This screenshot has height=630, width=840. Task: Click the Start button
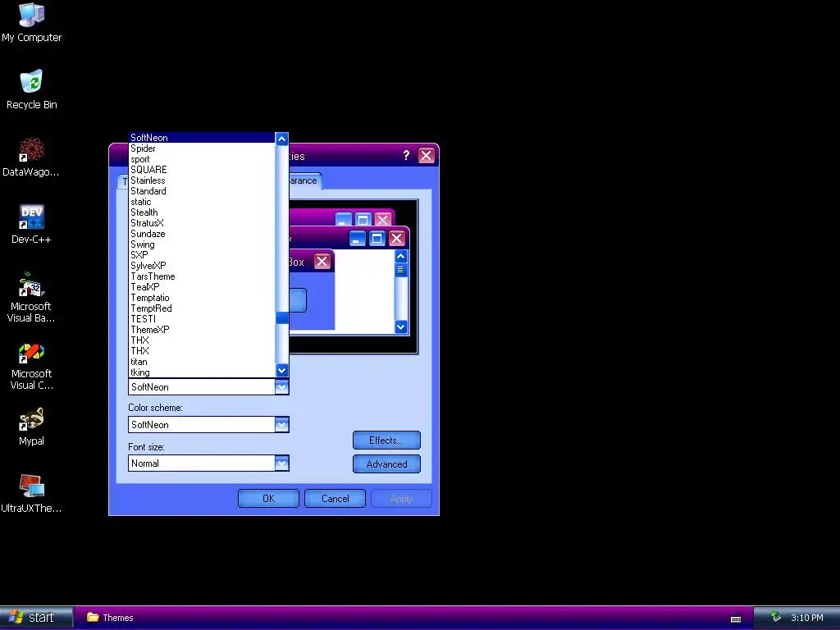point(36,618)
